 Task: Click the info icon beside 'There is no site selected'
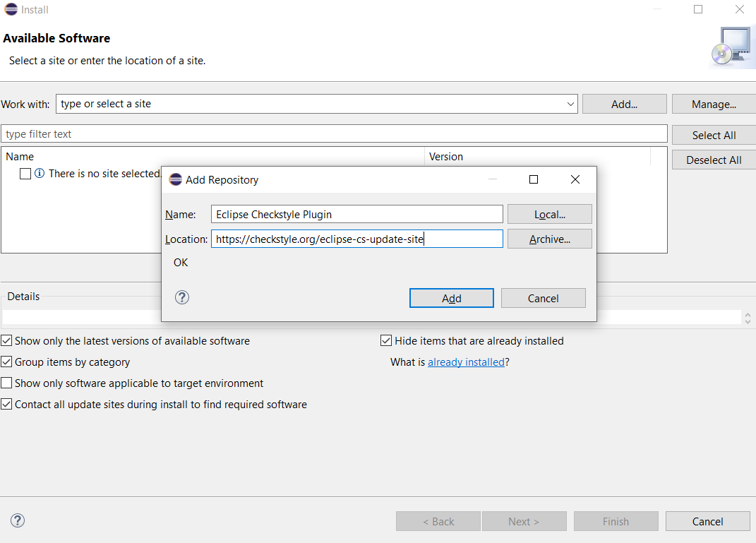pos(40,173)
